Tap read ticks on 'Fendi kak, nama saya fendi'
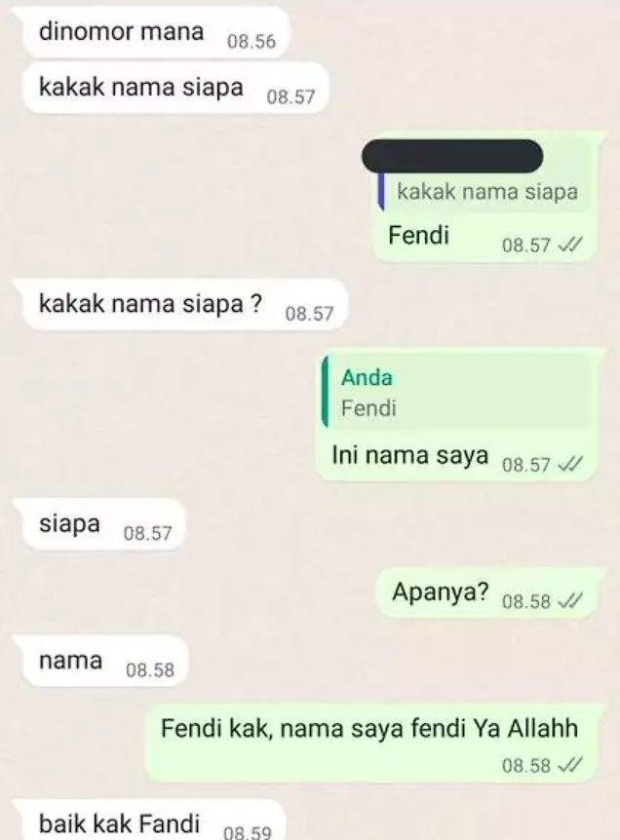620x840 pixels. [569, 765]
